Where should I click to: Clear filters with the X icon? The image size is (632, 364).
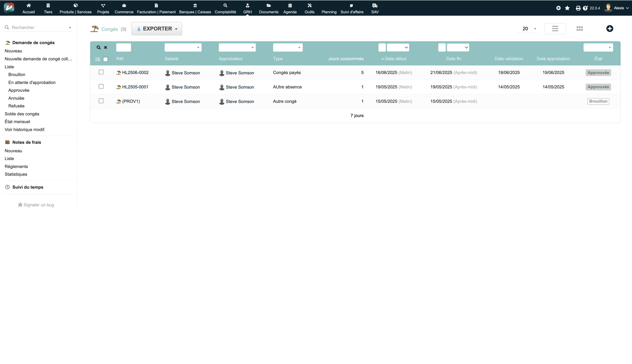106,47
